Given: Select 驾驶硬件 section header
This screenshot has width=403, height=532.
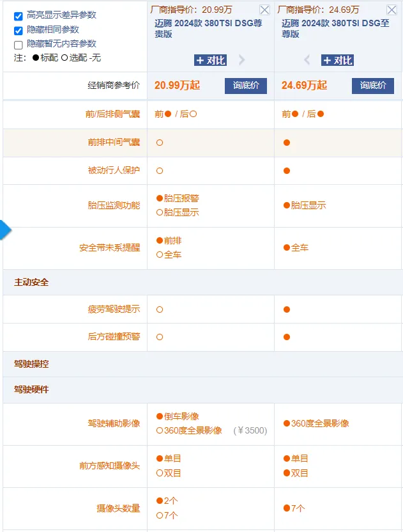Looking at the screenshot, I should point(31,389).
